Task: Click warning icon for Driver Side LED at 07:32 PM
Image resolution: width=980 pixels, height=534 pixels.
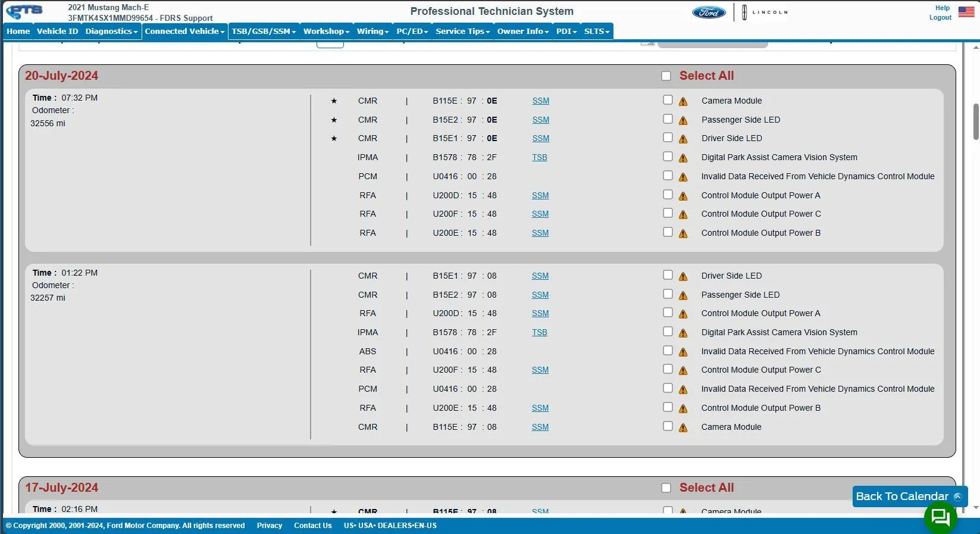Action: 683,139
